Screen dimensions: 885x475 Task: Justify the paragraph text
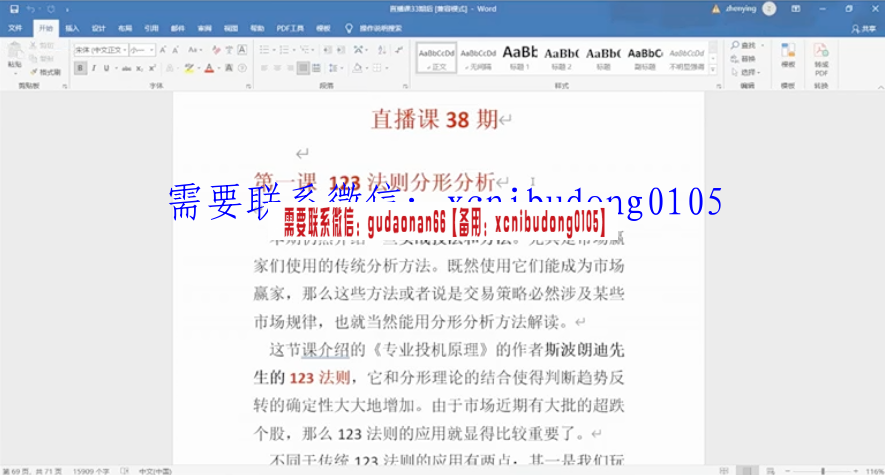(x=303, y=68)
